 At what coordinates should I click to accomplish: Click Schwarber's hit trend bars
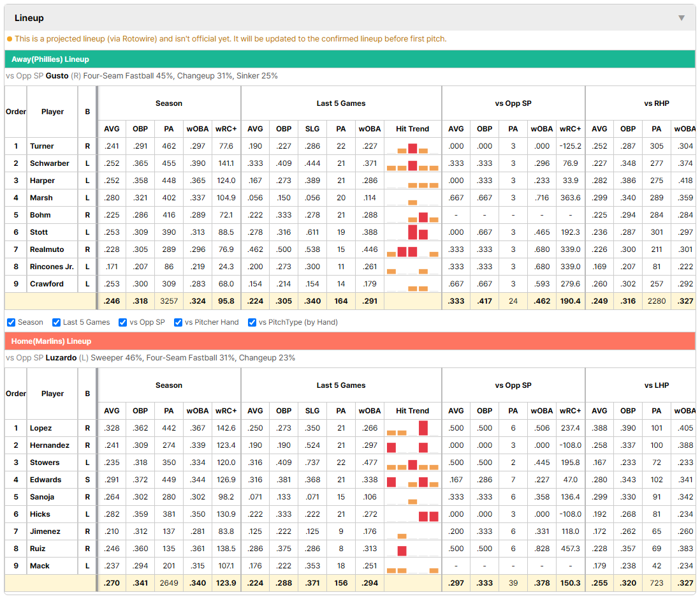coord(412,164)
